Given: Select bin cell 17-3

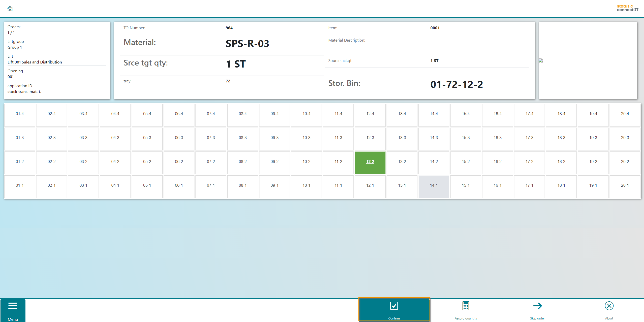Looking at the screenshot, I should 529,138.
